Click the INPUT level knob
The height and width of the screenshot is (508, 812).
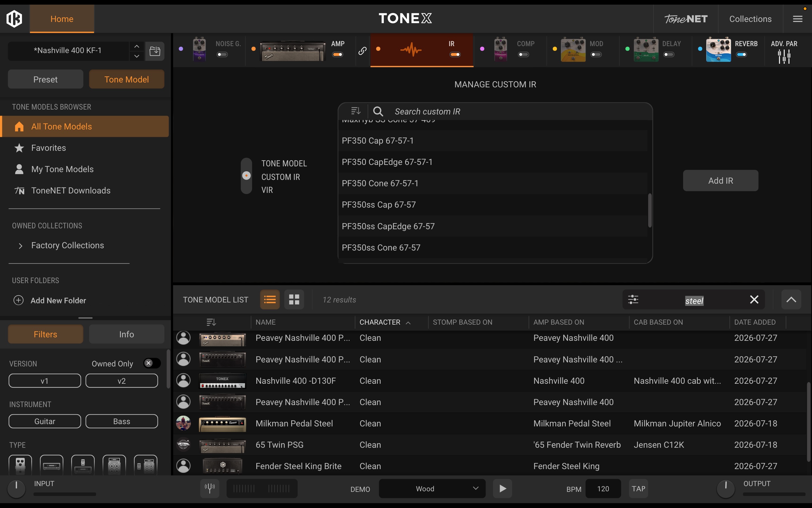point(16,488)
